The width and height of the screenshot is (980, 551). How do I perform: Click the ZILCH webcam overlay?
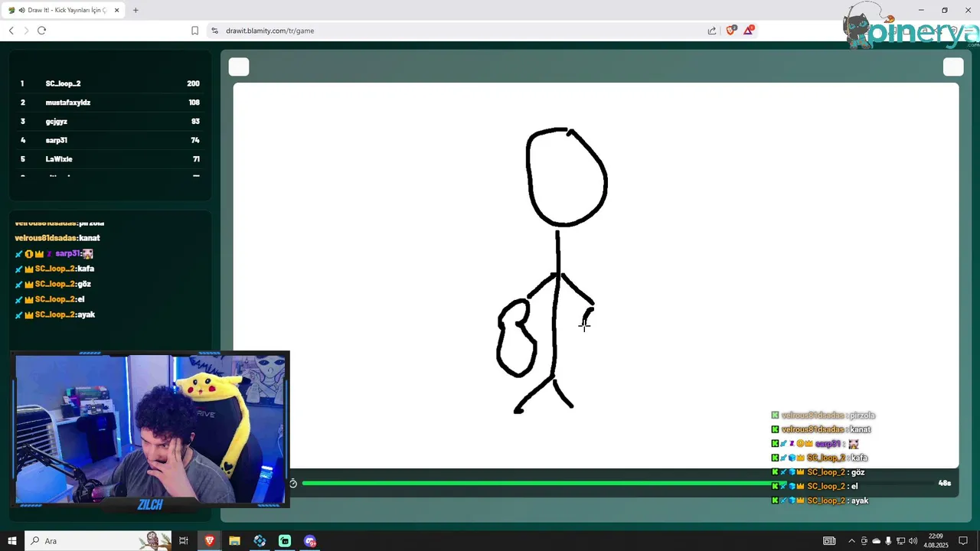click(x=150, y=429)
